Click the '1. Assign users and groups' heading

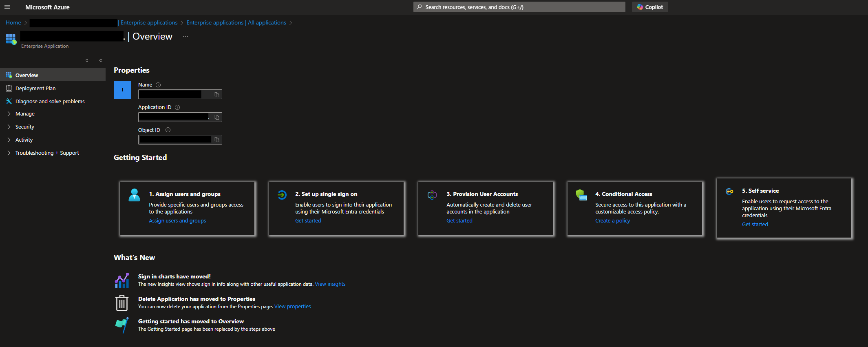[x=185, y=194]
